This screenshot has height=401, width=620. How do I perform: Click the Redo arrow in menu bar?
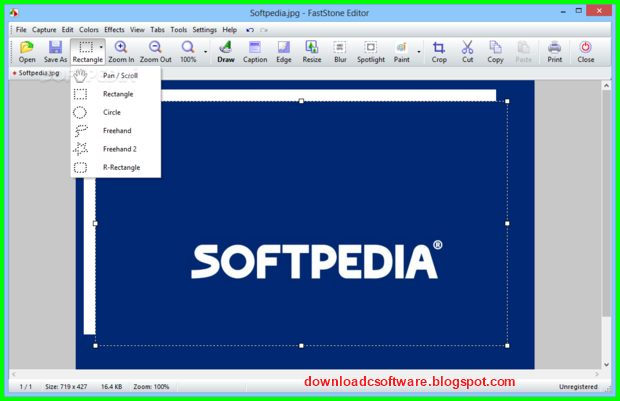(264, 30)
